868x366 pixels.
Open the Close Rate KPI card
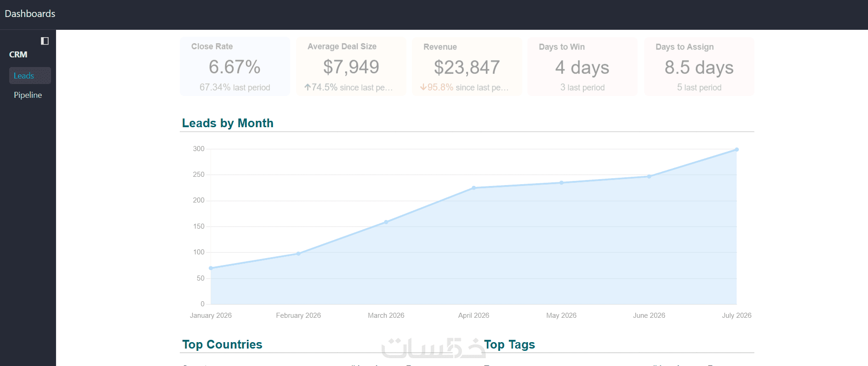(235, 67)
